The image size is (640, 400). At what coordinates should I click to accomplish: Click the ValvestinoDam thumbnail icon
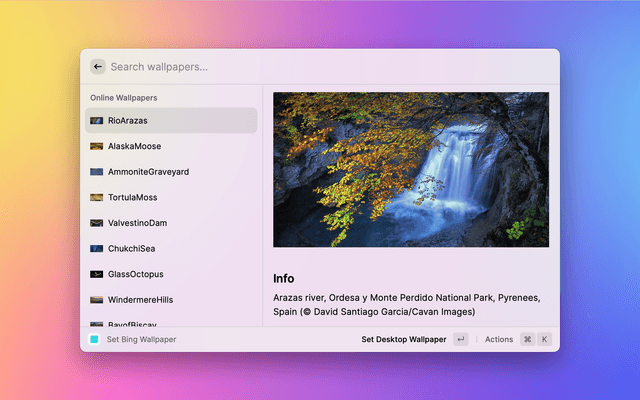(x=97, y=223)
